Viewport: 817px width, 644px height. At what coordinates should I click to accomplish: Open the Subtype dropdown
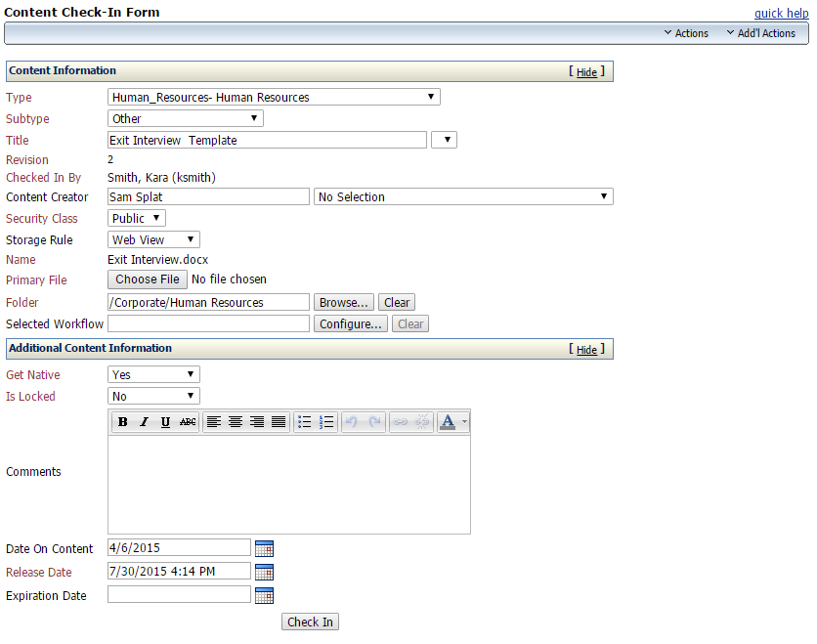(x=184, y=117)
